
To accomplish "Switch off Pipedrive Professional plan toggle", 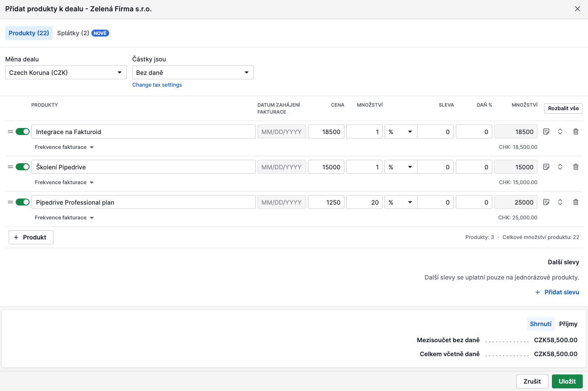I will click(x=23, y=202).
